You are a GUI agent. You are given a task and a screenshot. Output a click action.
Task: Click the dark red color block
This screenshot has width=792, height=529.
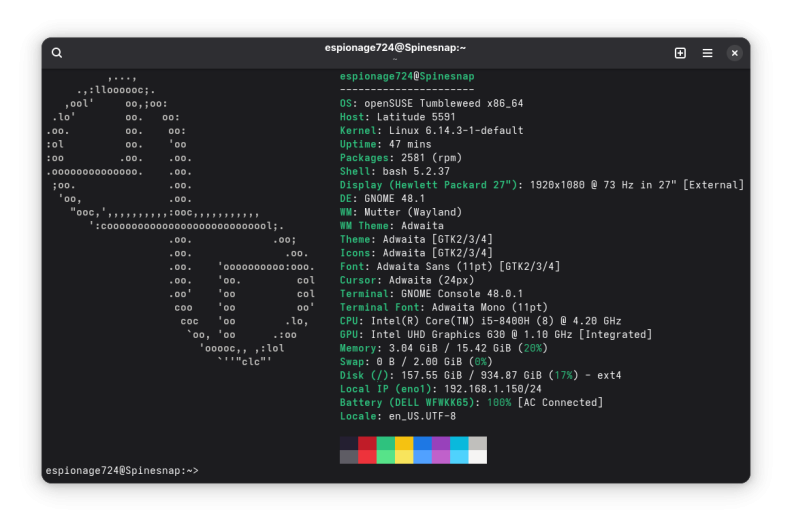pos(367,443)
